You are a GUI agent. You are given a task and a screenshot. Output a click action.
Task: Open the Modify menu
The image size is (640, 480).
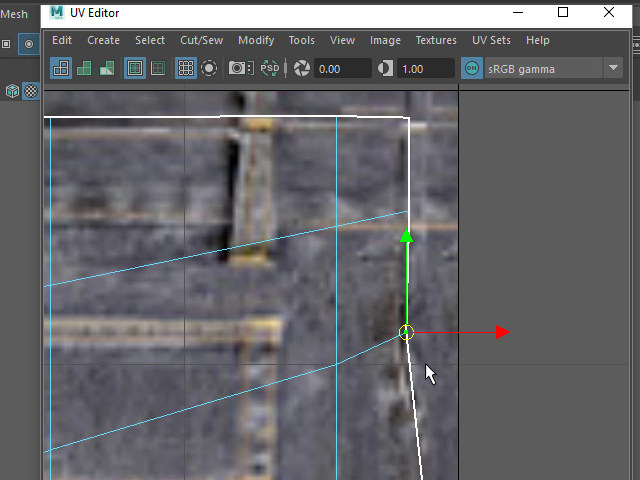tap(256, 40)
